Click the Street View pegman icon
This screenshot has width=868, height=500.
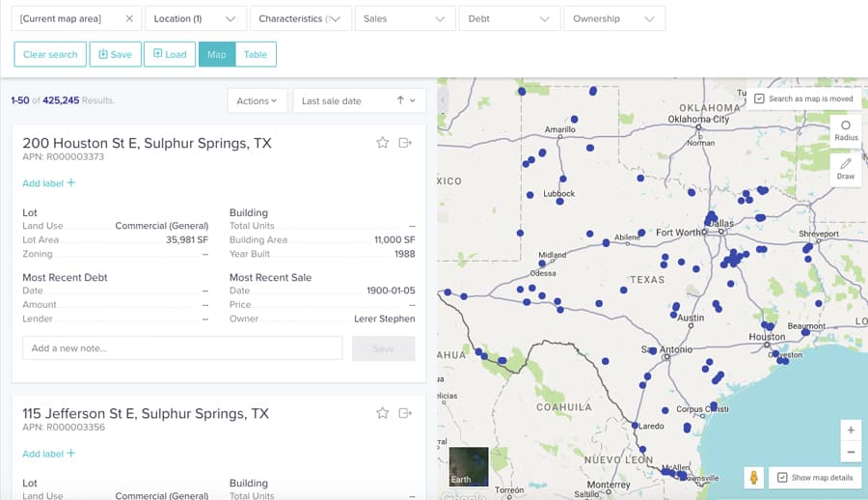click(x=754, y=478)
